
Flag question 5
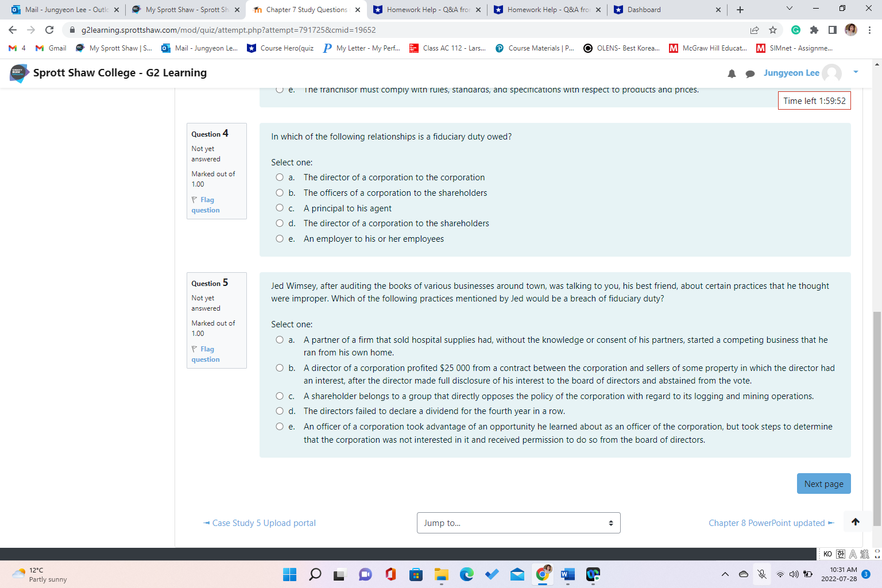pos(206,354)
